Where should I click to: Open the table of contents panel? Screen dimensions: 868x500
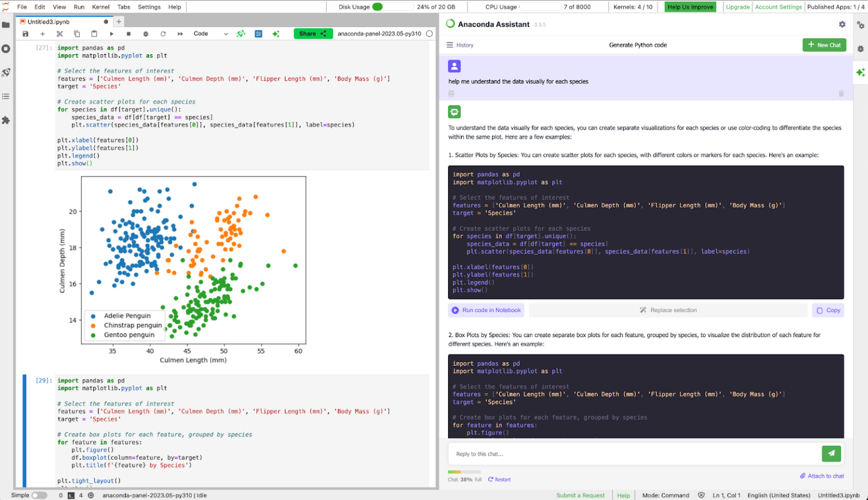[x=6, y=96]
